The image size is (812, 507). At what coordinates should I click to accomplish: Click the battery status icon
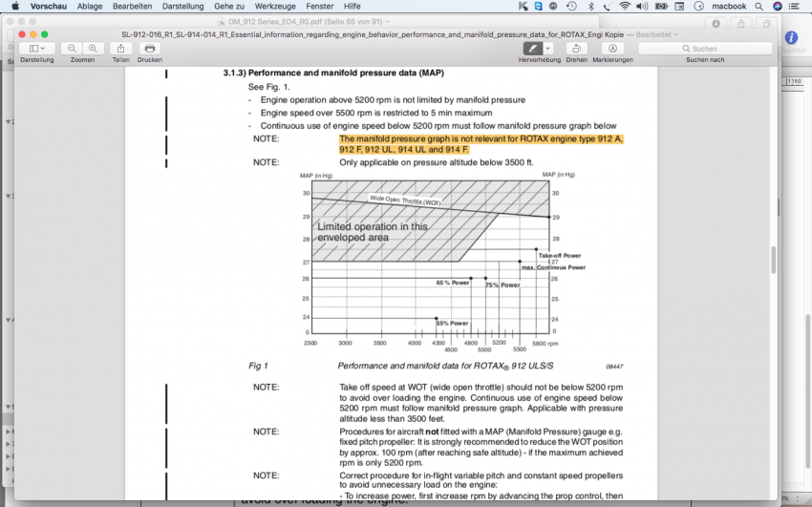pyautogui.click(x=661, y=7)
